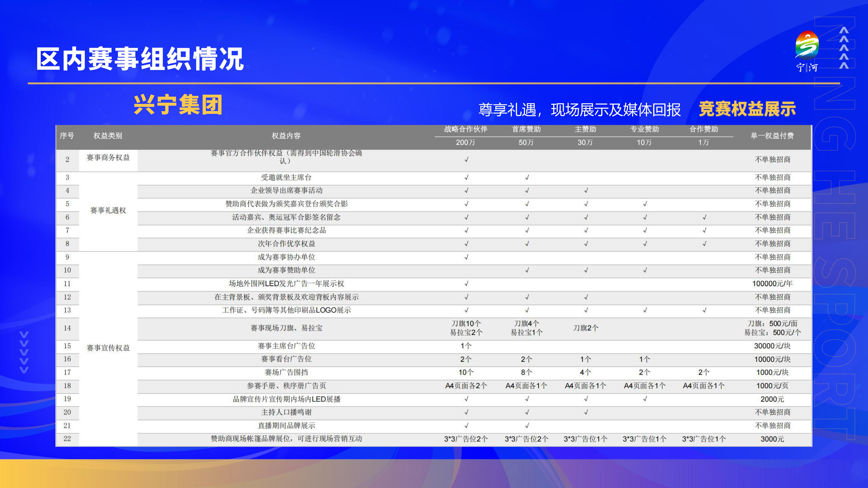Click the 企业获得赛事比赛纪念品 row text

286,230
